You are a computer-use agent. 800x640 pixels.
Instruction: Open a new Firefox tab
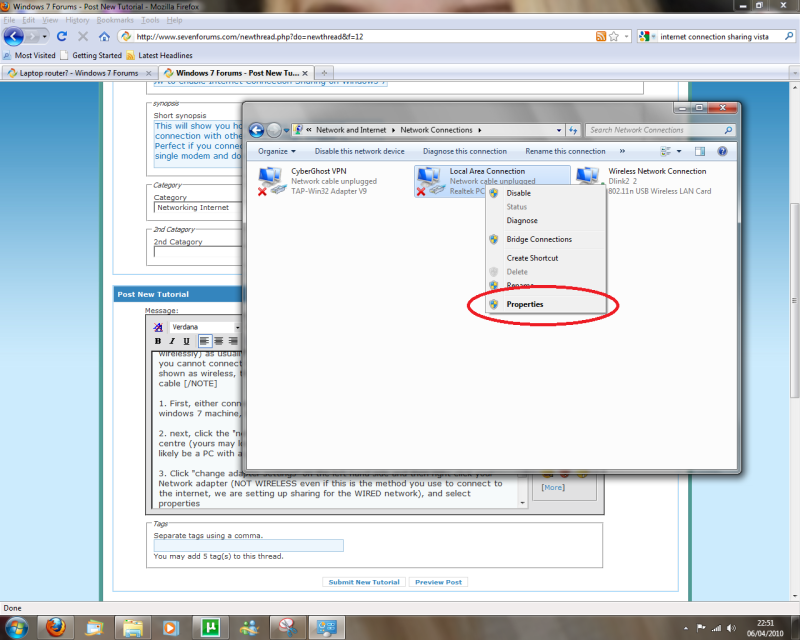click(x=324, y=73)
